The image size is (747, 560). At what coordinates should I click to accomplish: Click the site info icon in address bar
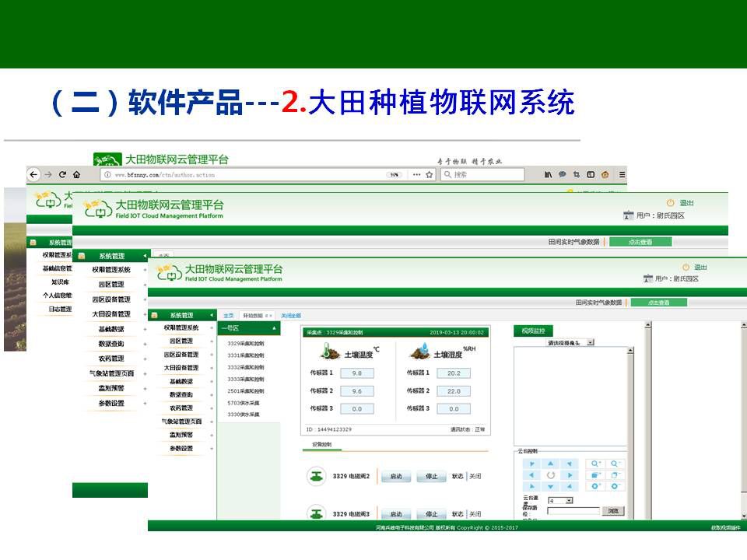point(107,175)
